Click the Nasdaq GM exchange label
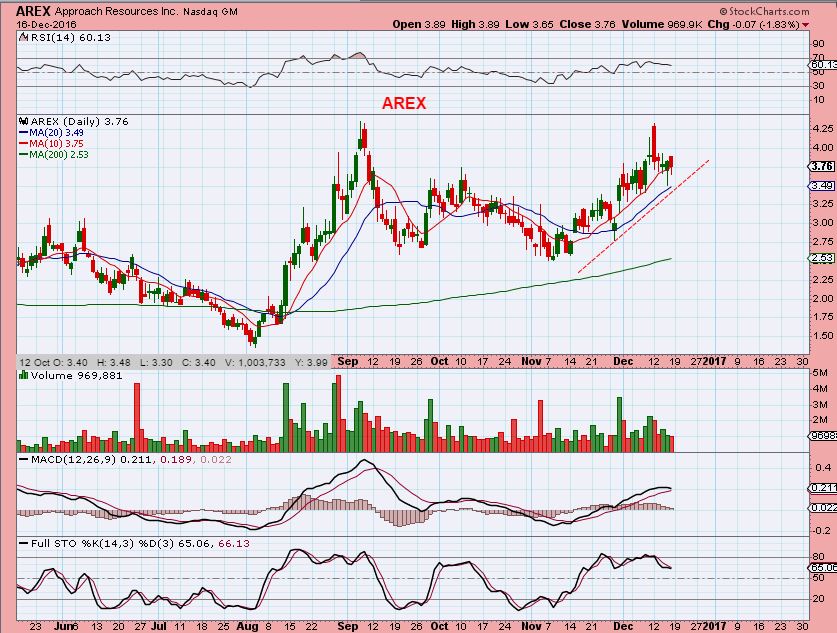This screenshot has width=837, height=633. [x=210, y=11]
